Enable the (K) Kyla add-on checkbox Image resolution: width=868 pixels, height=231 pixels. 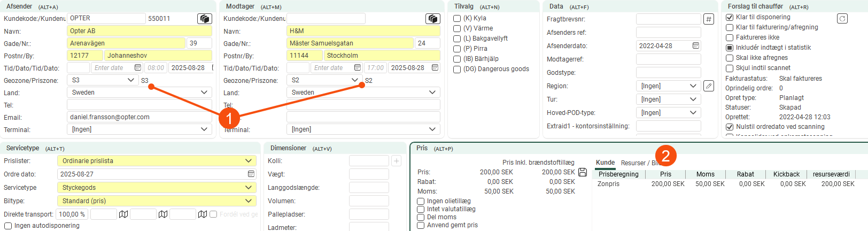coord(457,18)
